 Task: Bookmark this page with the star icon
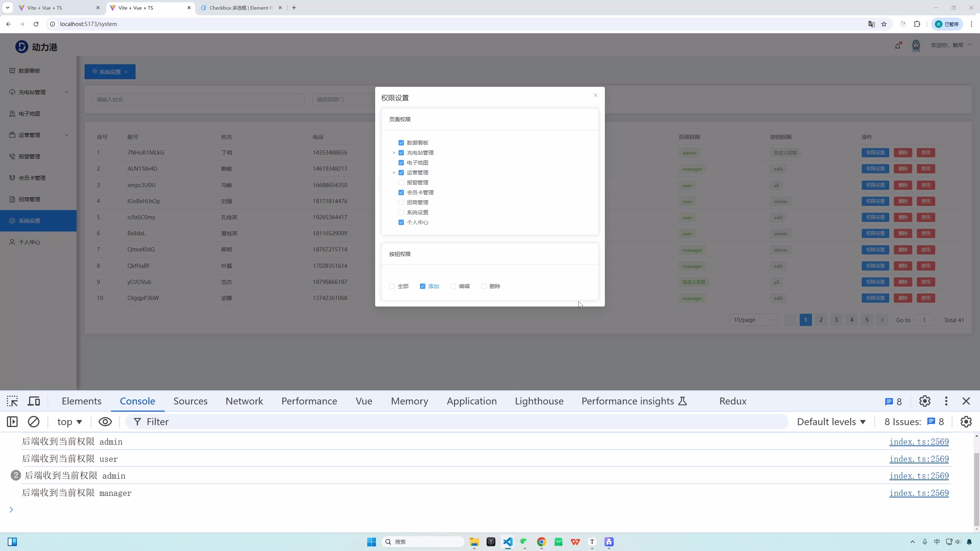[x=884, y=24]
